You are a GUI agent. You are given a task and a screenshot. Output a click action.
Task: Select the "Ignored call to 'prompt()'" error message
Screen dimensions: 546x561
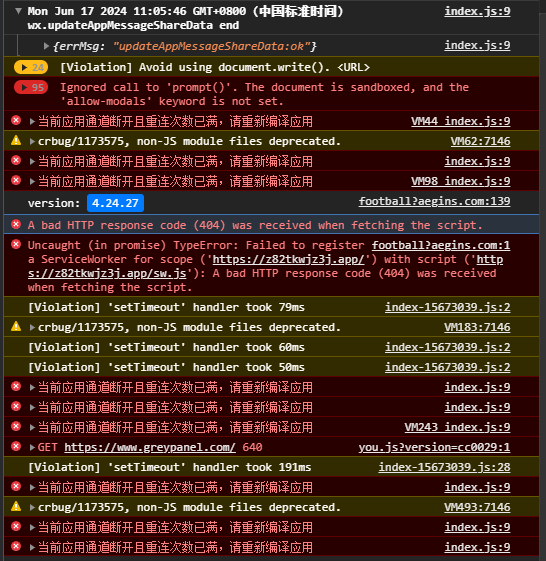pos(264,94)
